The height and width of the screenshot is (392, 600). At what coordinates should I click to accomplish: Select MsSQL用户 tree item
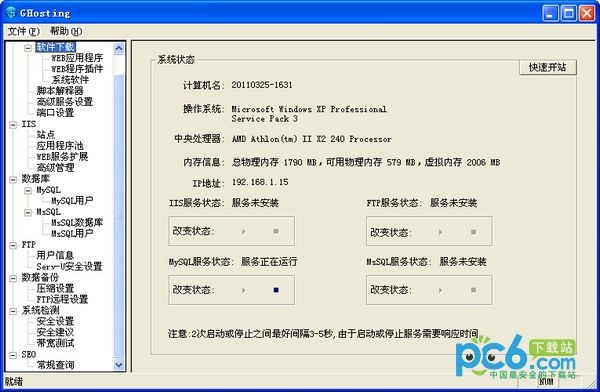coord(72,233)
